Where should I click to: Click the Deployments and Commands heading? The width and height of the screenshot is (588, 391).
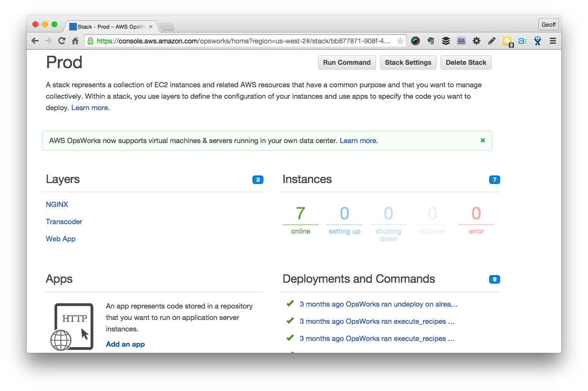tap(359, 279)
